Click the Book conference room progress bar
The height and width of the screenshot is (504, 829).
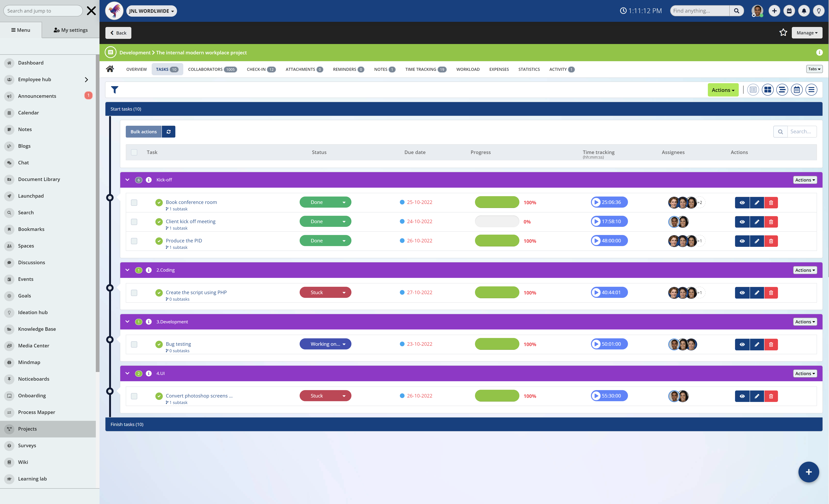497,202
